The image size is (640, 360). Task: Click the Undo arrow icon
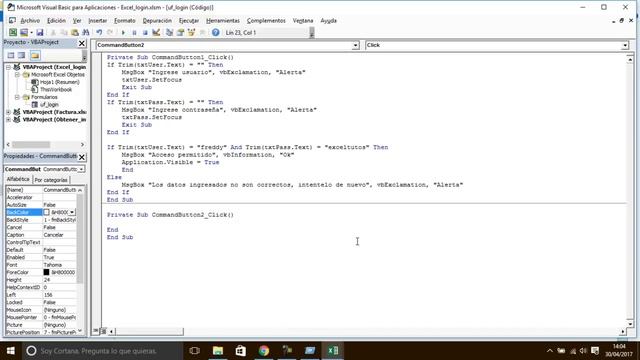[x=99, y=32]
